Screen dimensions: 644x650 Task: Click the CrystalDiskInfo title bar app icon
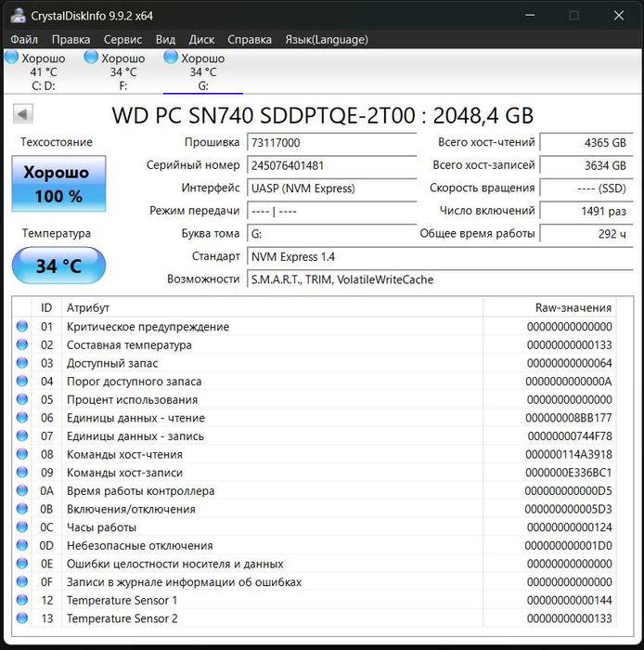click(x=19, y=16)
